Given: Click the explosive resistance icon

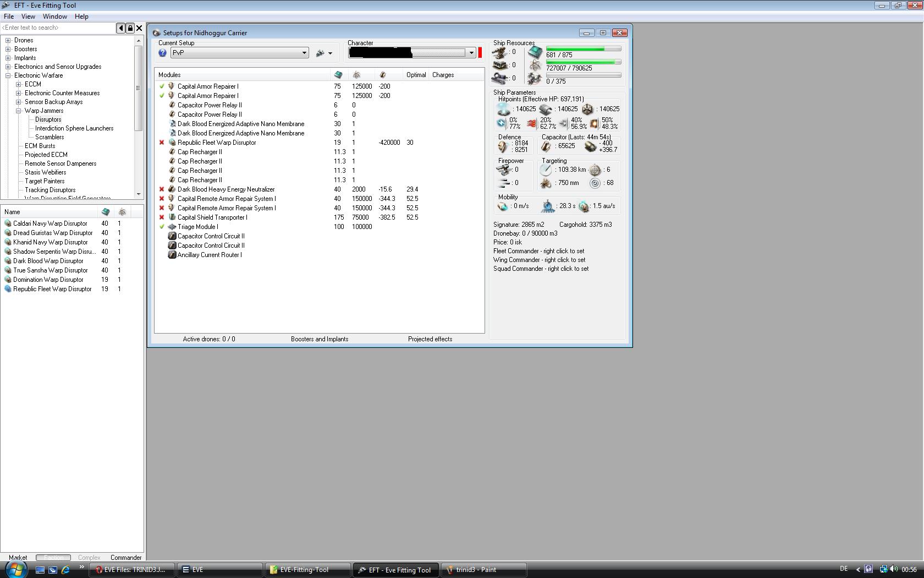Looking at the screenshot, I should click(593, 123).
